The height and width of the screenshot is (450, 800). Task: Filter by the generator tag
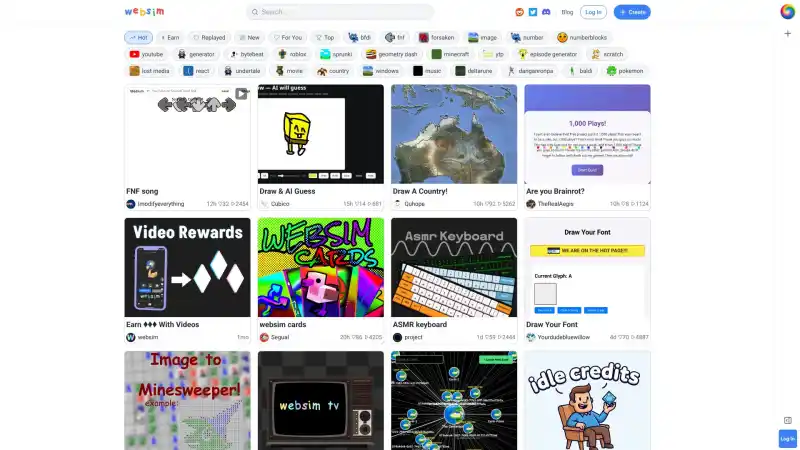(x=196, y=54)
